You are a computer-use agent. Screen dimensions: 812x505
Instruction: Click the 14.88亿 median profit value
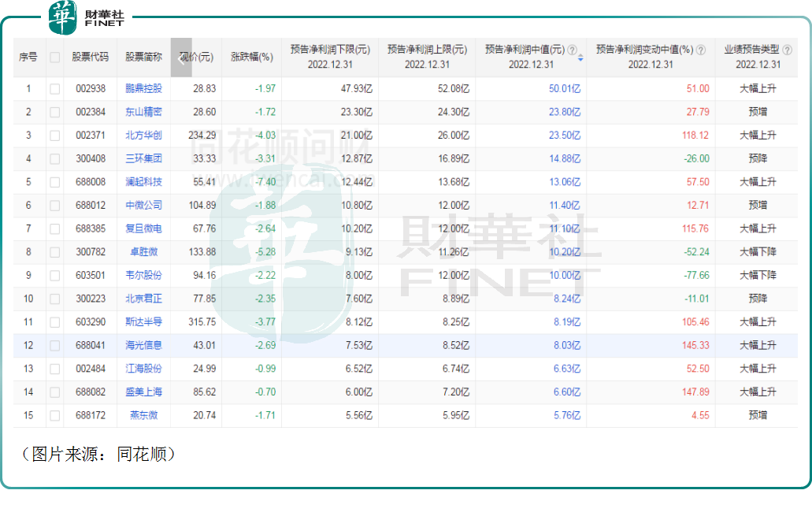565,158
